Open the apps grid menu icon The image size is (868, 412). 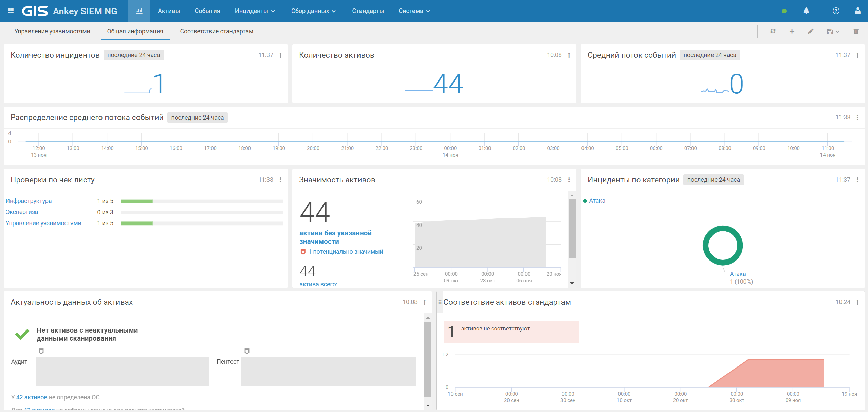click(11, 11)
